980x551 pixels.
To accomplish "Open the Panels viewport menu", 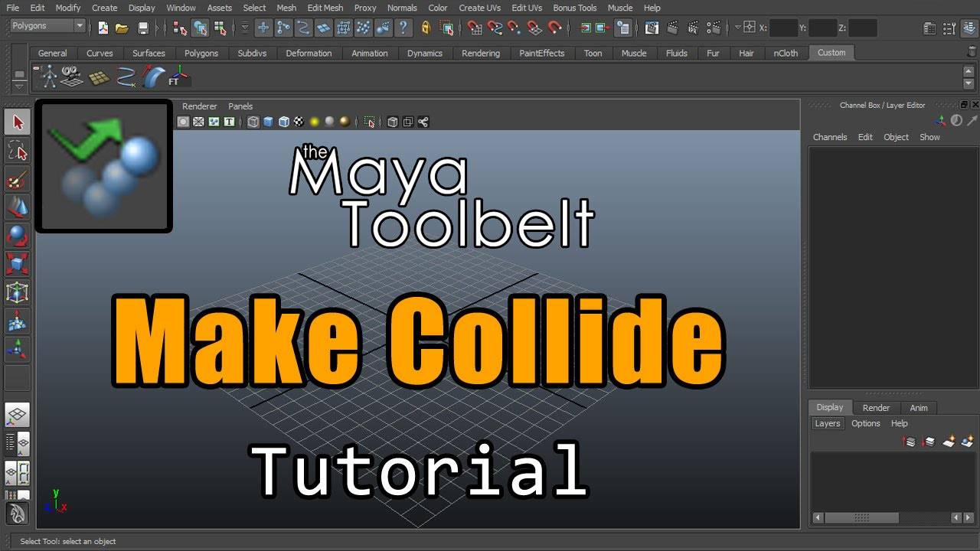I will pos(240,106).
